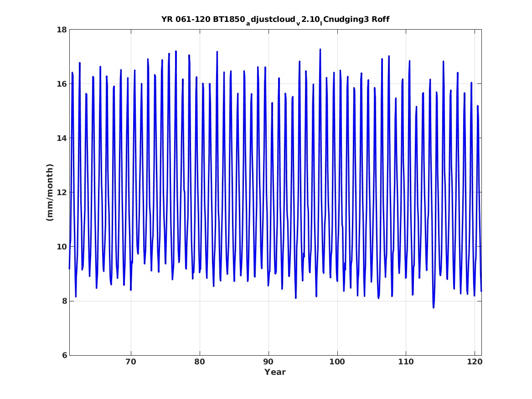Click x-axis tick label 120
The image size is (532, 399).
tap(475, 362)
